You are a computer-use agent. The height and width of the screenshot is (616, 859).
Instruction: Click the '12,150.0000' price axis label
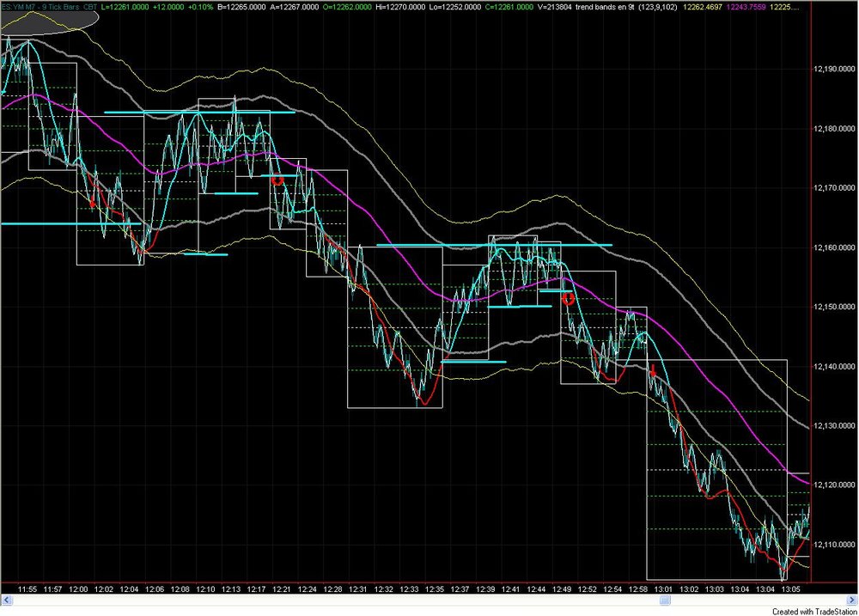pyautogui.click(x=834, y=307)
